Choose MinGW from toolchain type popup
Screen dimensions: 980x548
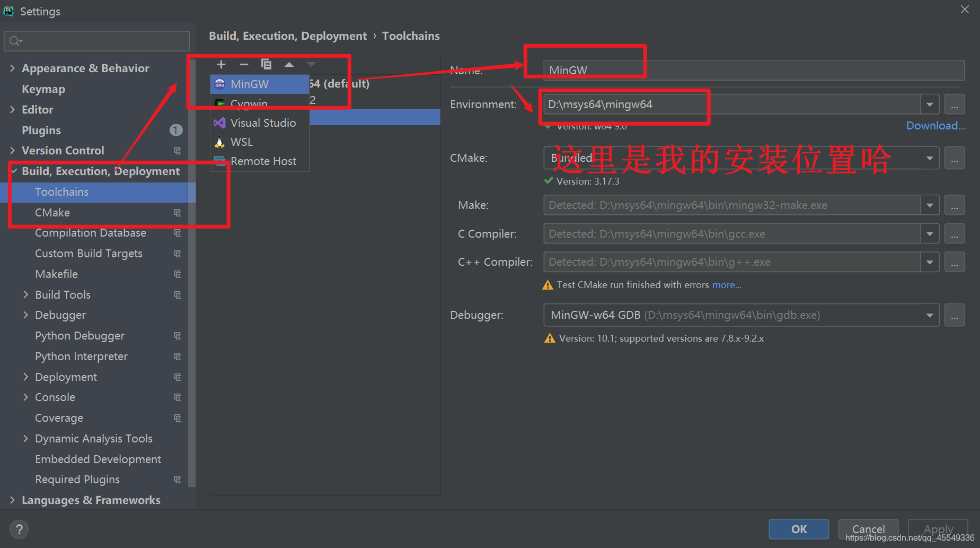(x=260, y=84)
